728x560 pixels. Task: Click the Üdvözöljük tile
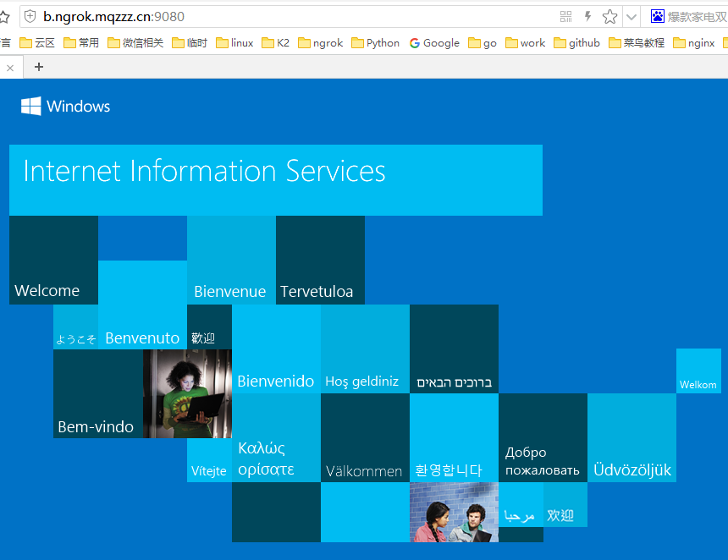click(631, 438)
